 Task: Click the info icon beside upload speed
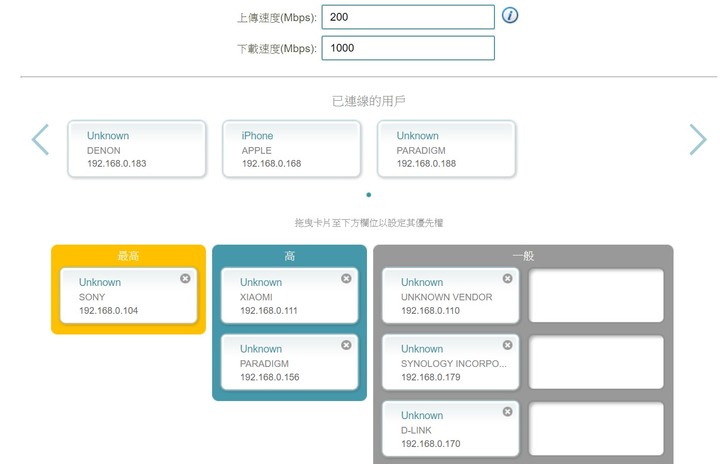[510, 15]
